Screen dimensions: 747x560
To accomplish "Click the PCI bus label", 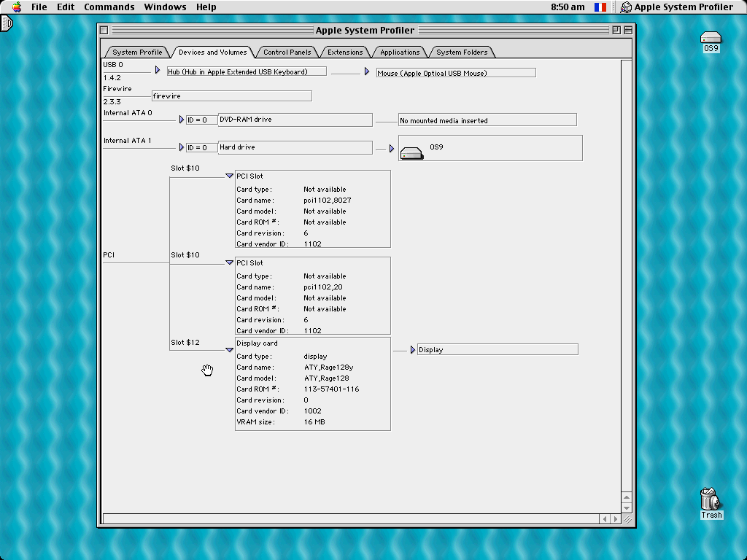I will pyautogui.click(x=109, y=254).
